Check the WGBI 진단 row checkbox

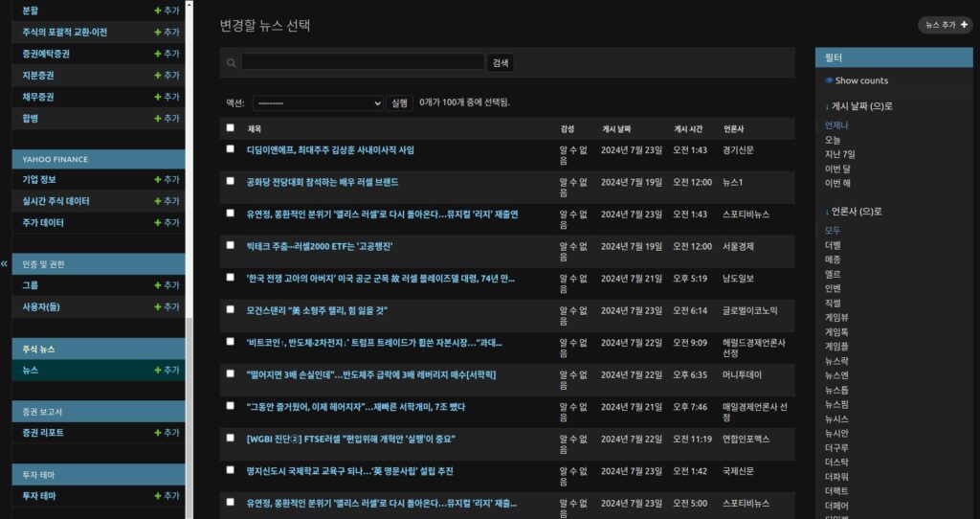point(230,438)
